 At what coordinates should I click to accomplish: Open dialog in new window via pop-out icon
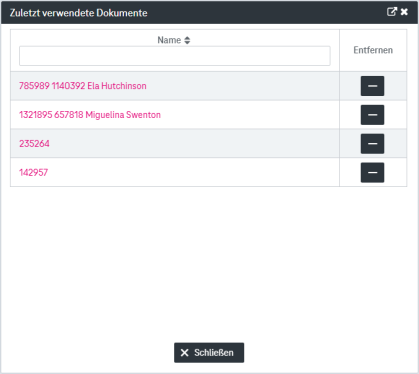pos(392,12)
